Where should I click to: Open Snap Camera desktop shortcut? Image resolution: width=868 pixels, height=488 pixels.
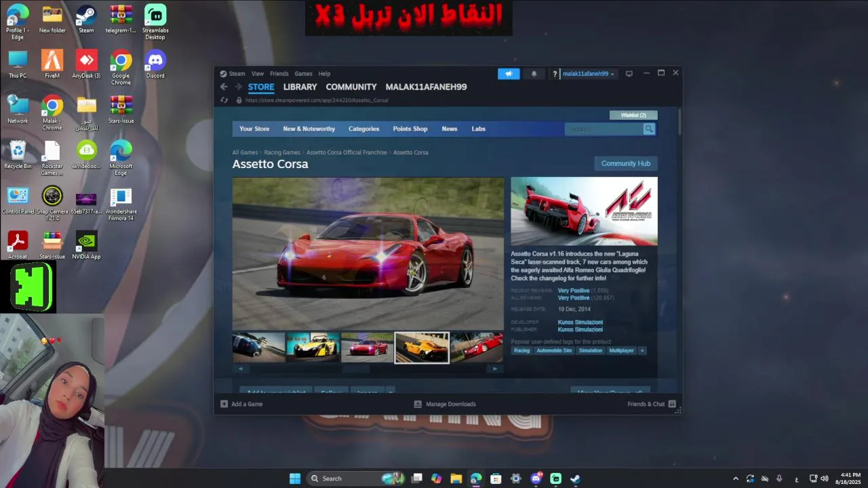click(52, 203)
